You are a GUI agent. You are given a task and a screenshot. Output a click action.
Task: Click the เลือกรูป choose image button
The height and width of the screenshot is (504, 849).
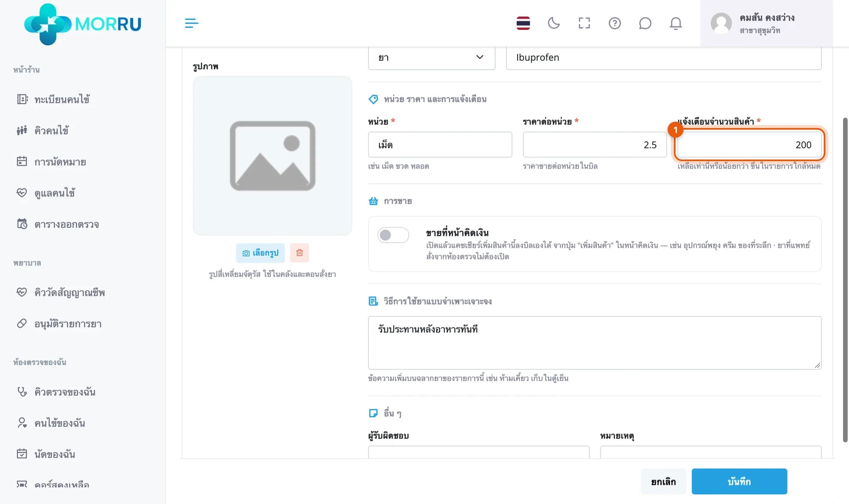[x=260, y=253]
